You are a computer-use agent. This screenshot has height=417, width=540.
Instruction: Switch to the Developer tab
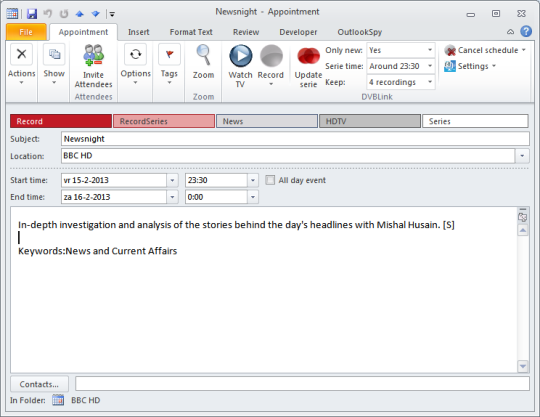click(x=298, y=32)
